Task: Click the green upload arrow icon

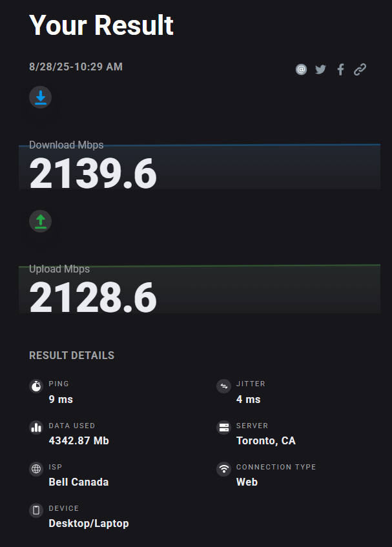Action: tap(41, 222)
